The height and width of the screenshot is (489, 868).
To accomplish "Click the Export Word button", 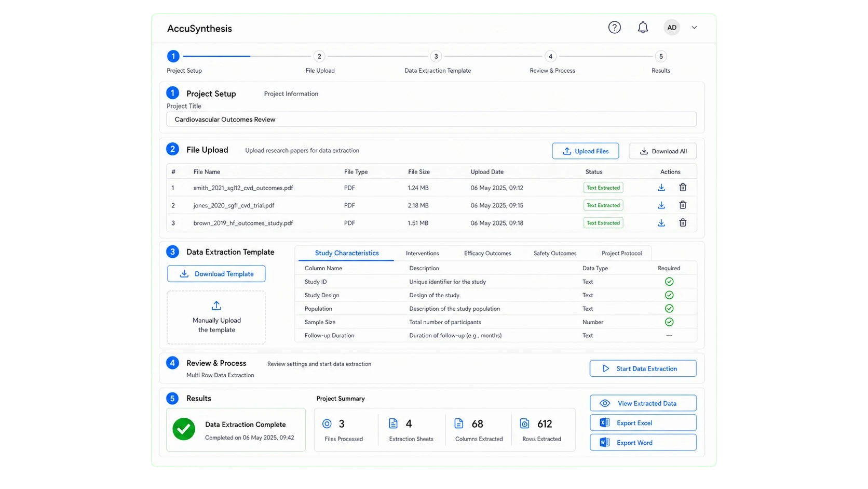I will (x=643, y=443).
